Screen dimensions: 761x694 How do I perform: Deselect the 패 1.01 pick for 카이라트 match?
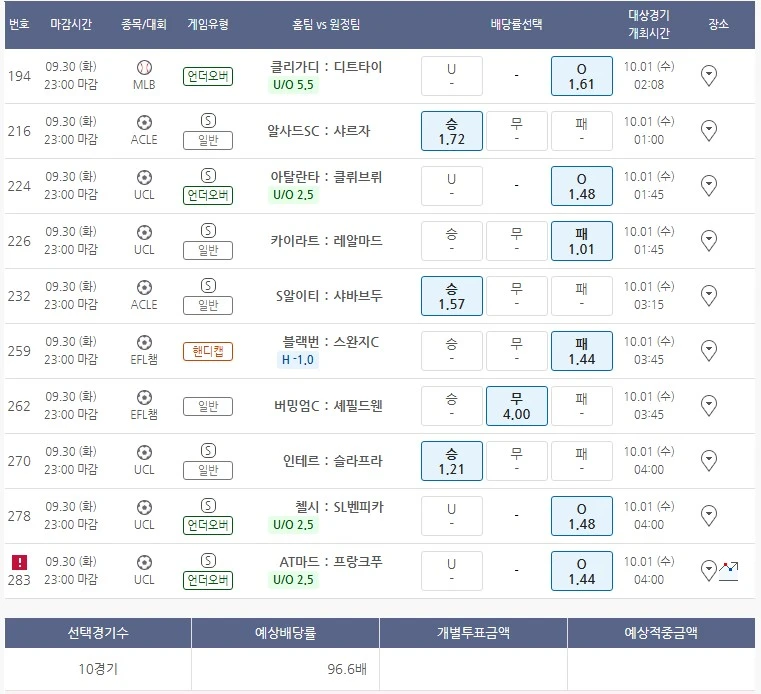(580, 241)
